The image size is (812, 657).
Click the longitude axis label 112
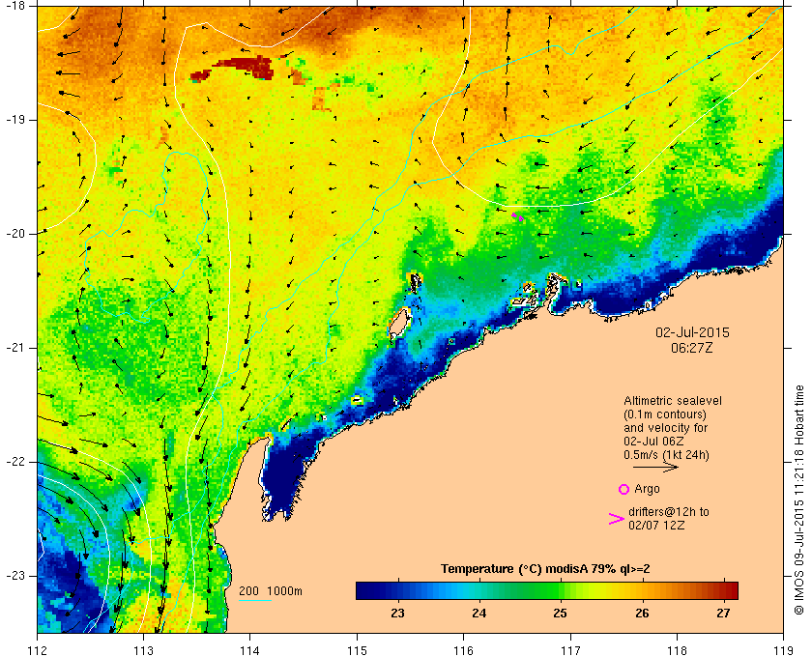tap(38, 650)
